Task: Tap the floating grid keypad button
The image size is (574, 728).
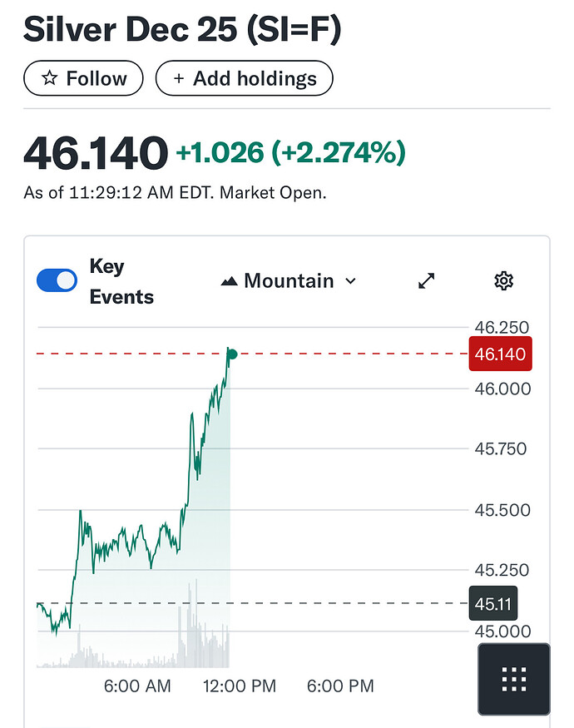Action: (513, 679)
